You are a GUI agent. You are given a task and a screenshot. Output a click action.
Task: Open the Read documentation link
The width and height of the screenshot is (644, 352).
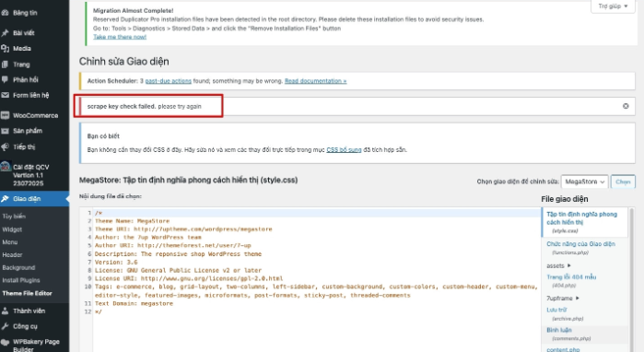315,81
